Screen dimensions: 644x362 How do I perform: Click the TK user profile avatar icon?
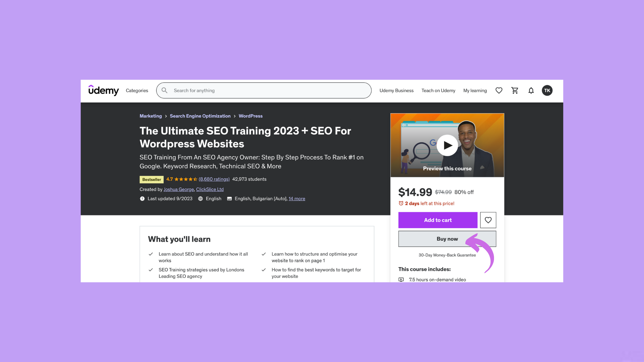click(x=547, y=90)
